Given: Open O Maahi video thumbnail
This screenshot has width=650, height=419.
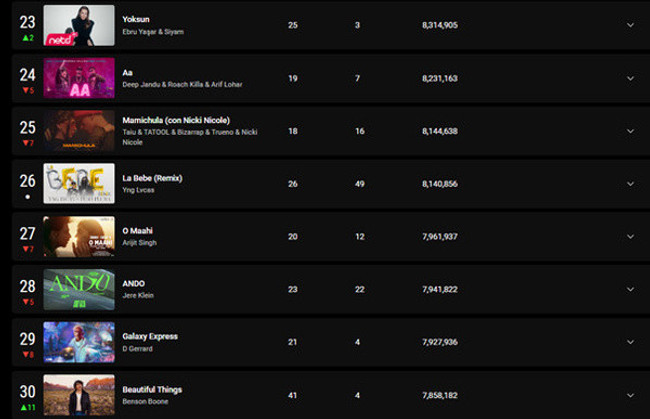Looking at the screenshot, I should (x=79, y=236).
